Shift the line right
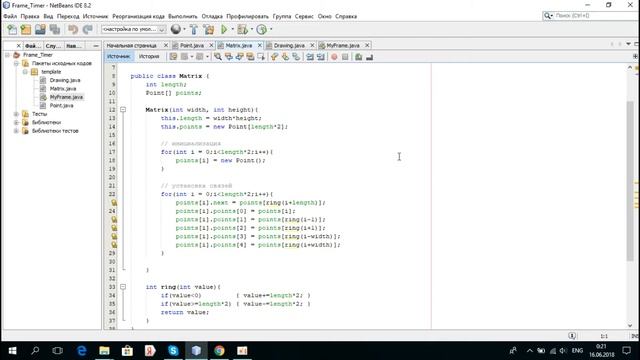640x360 pixels. pos(321,57)
